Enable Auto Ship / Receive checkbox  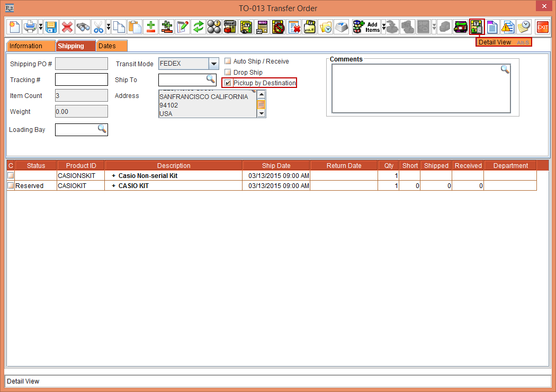tap(228, 61)
